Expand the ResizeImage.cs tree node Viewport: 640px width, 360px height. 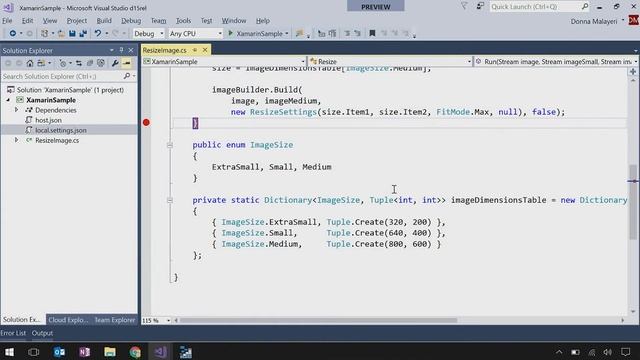click(x=16, y=140)
